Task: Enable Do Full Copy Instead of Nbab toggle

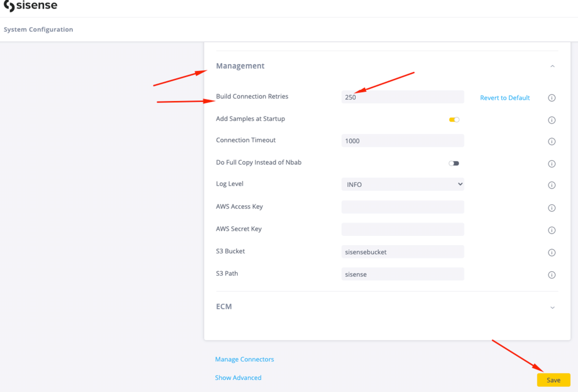Action: 454,164
